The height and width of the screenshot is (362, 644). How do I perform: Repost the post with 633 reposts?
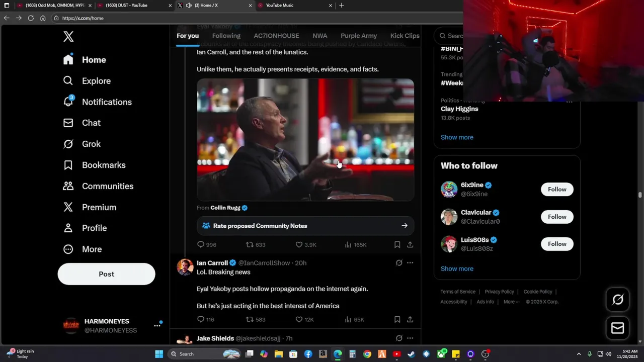point(255,245)
